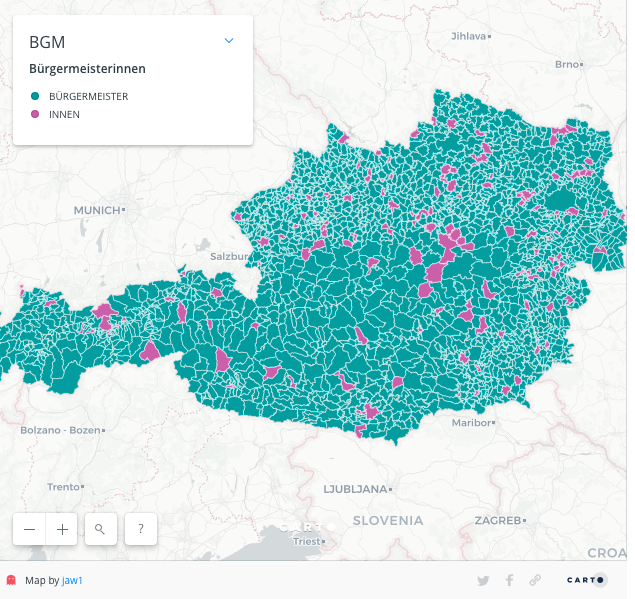This screenshot has width=635, height=599.
Task: Click the red ghost avatar icon
Action: (11, 580)
